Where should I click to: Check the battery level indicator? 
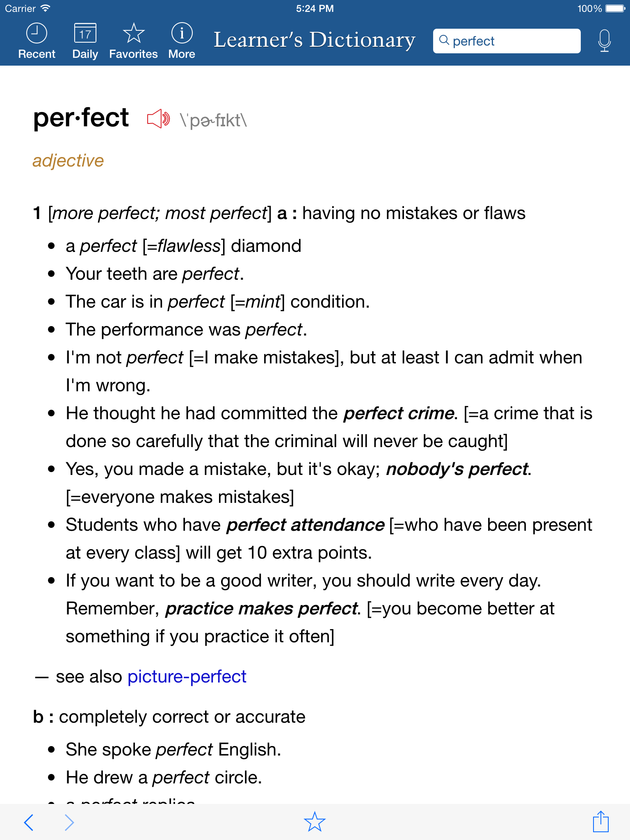pyautogui.click(x=614, y=7)
